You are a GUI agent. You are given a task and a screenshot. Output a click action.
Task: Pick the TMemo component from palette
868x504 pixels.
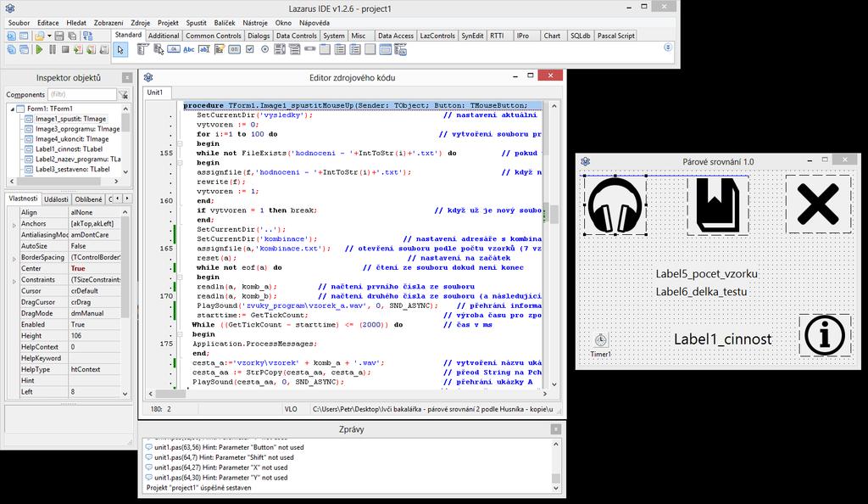point(220,49)
